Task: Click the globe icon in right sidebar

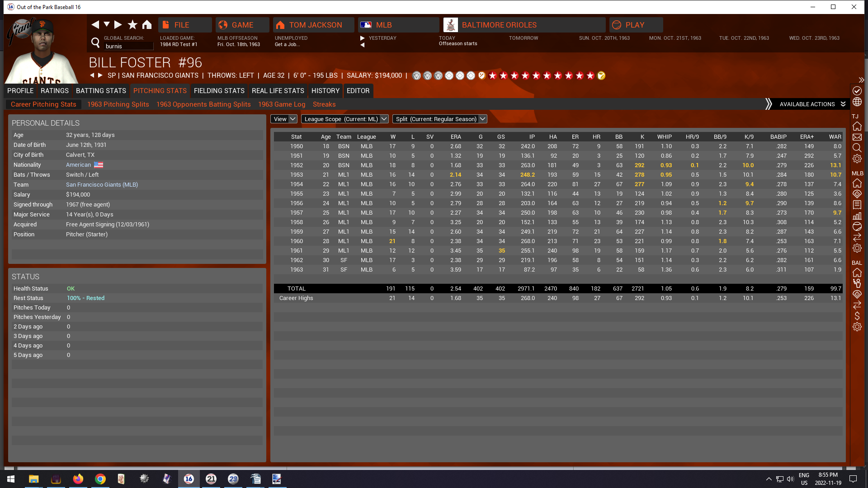Action: coord(857,102)
